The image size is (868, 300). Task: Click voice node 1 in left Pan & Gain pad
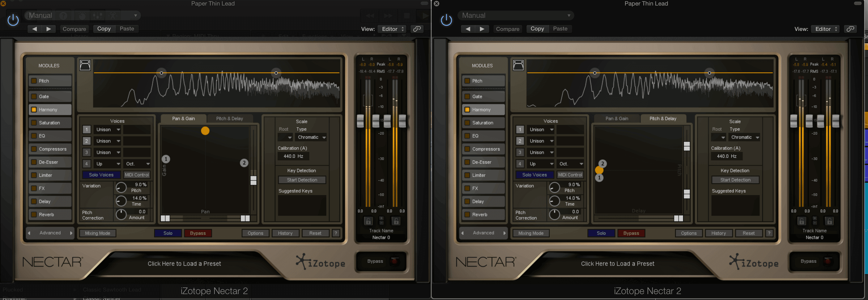pos(166,159)
